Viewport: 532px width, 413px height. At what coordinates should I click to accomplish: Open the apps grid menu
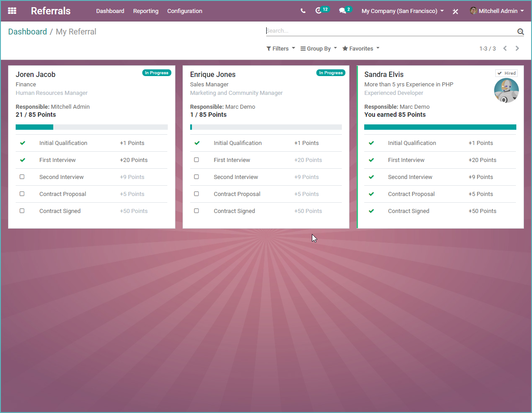coord(12,11)
